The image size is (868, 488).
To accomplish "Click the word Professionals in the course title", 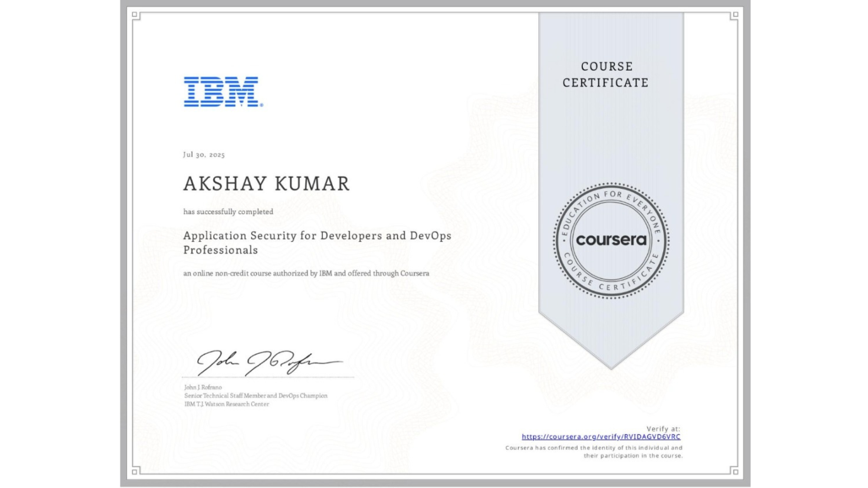I will 220,250.
